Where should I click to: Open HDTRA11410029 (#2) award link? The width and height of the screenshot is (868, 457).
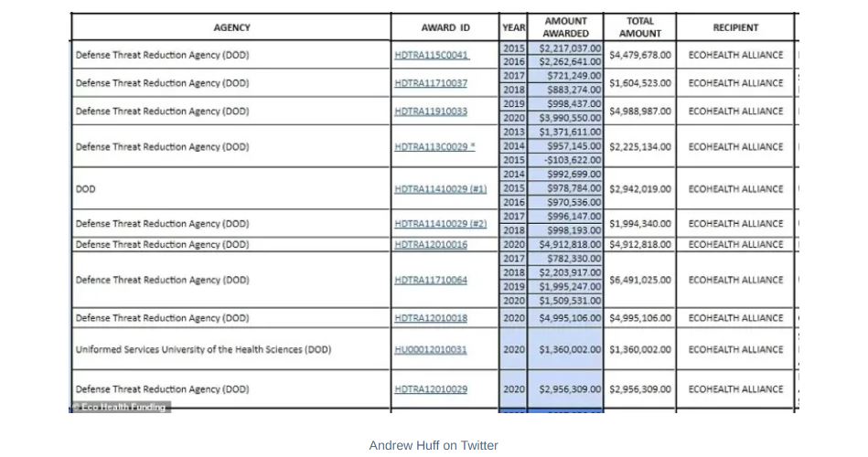coord(440,224)
